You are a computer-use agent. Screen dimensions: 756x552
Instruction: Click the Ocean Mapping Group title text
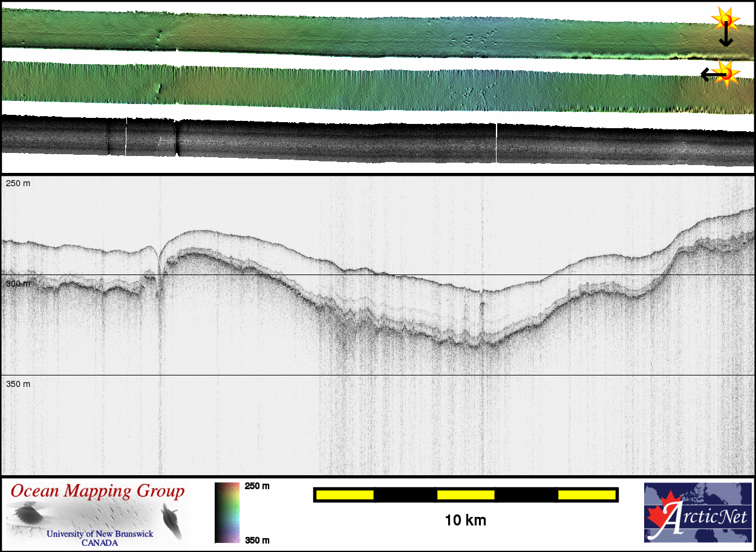point(97,492)
